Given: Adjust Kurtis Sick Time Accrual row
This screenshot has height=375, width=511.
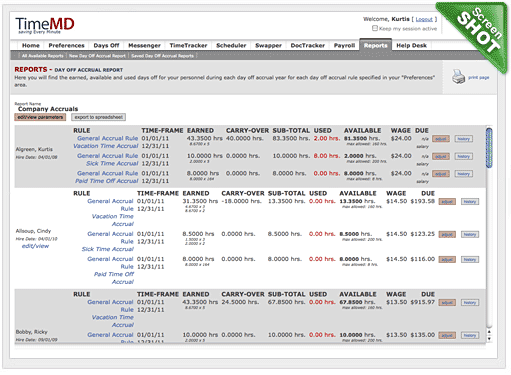Looking at the screenshot, I should coord(441,156).
